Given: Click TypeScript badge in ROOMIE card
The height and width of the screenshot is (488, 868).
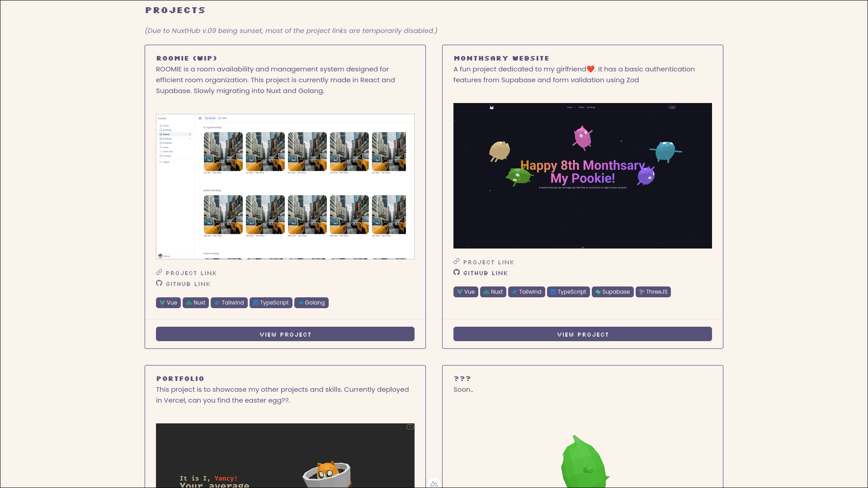Looking at the screenshot, I should tap(271, 303).
